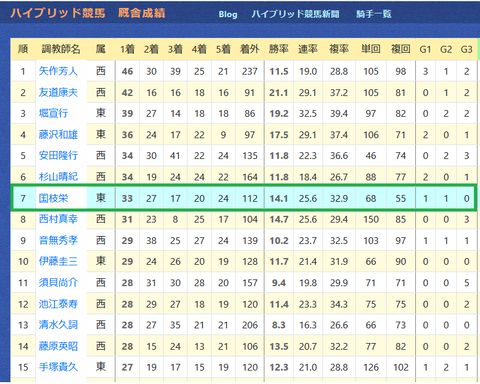
Task: Select 音無秀孝's 2着 value 38
Action: 151,241
